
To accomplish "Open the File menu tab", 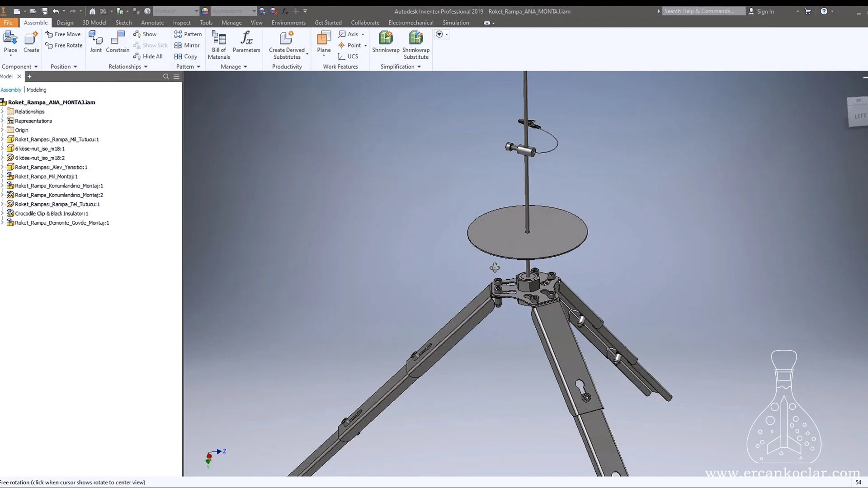I will pos(8,23).
